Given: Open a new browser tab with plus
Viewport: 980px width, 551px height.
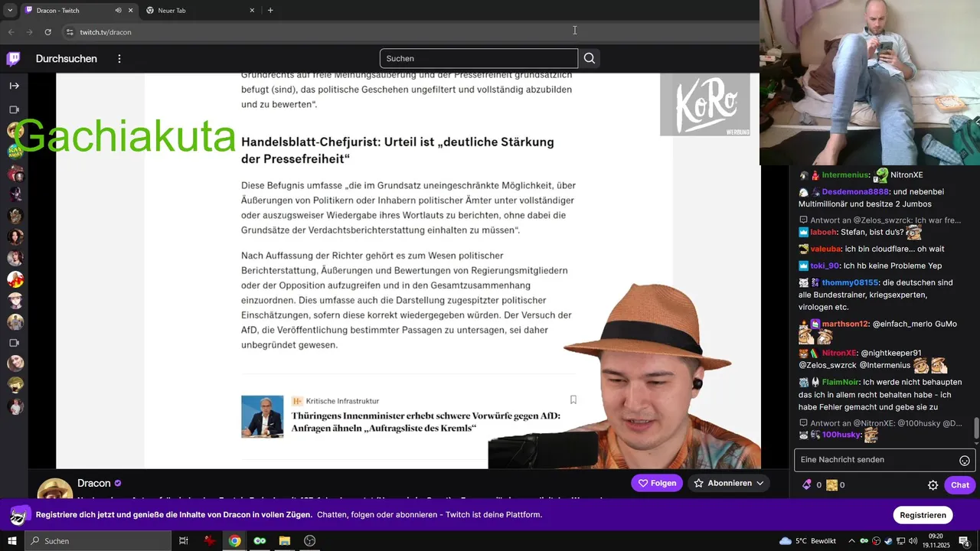Looking at the screenshot, I should (x=270, y=11).
